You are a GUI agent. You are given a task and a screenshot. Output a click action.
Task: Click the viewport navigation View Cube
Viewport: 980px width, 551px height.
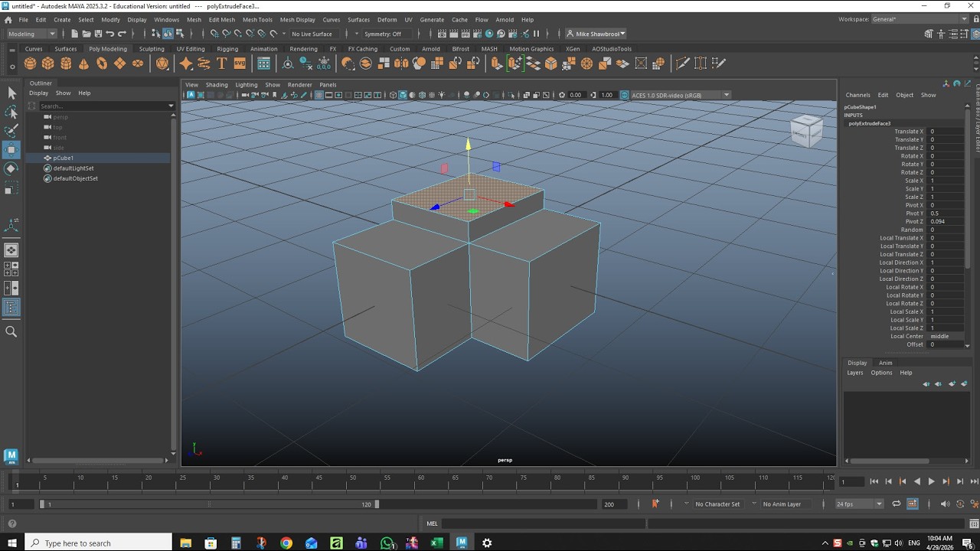[x=806, y=131]
